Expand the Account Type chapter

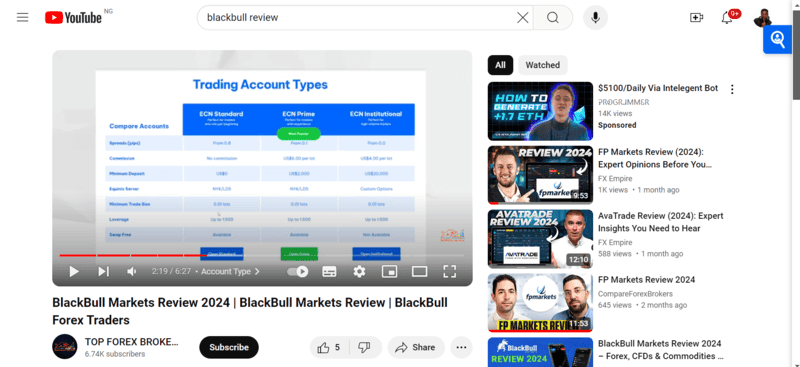230,272
